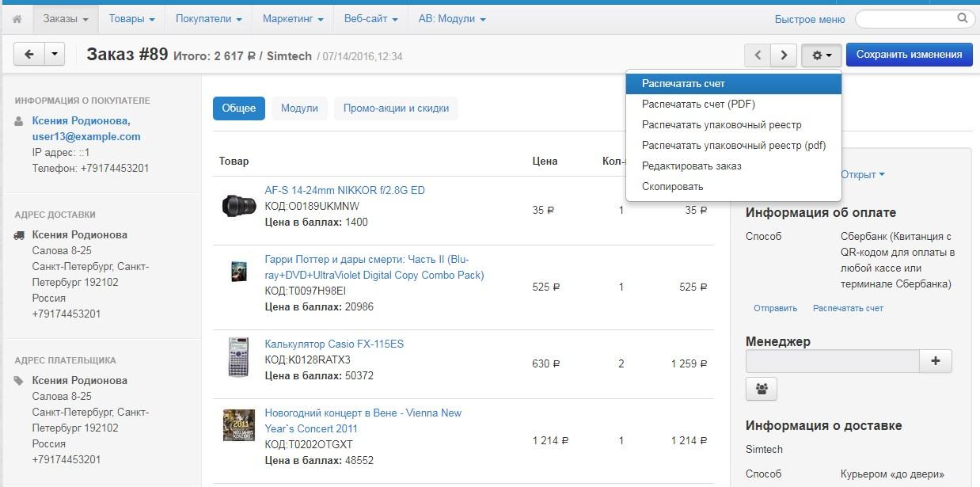Open the Маркетинг menu
The height and width of the screenshot is (487, 980).
click(x=293, y=18)
